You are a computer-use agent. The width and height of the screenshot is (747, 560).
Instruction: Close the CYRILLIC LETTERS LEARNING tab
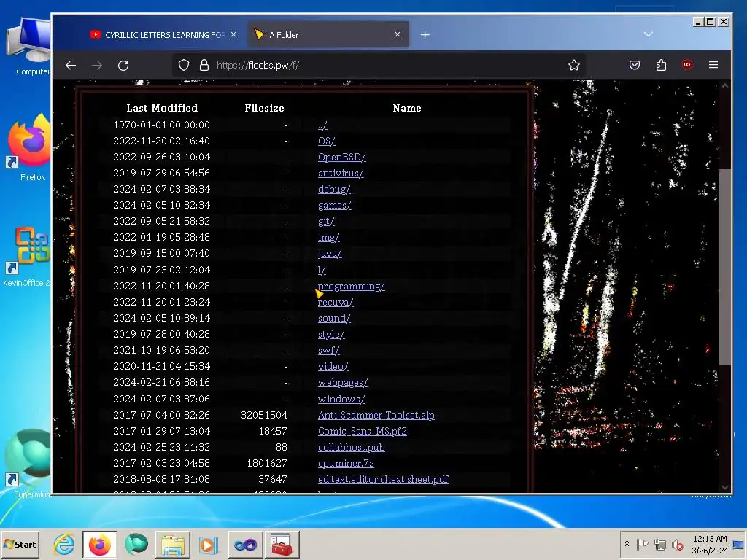(233, 34)
